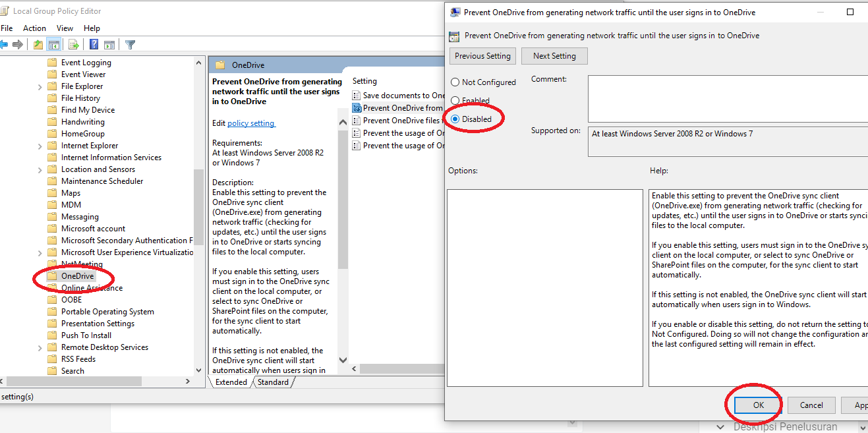Screen dimensions: 868x433
Task: Confirm with the OK button
Action: coord(759,405)
